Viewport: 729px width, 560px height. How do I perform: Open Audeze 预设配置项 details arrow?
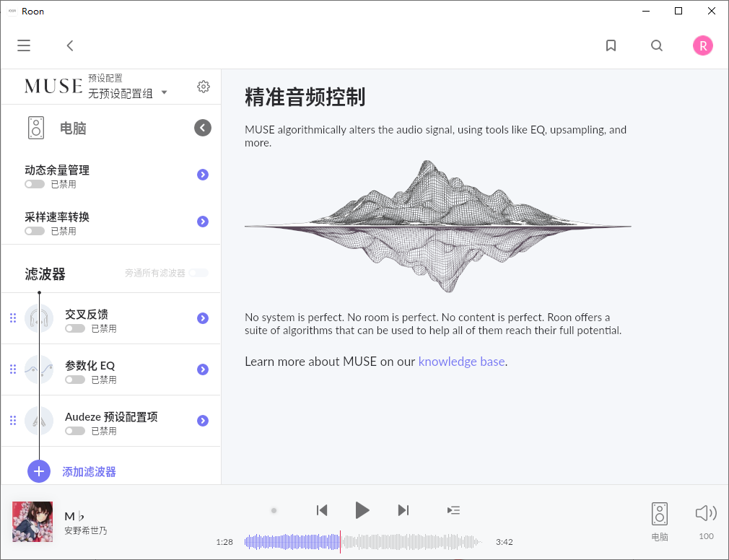(203, 421)
